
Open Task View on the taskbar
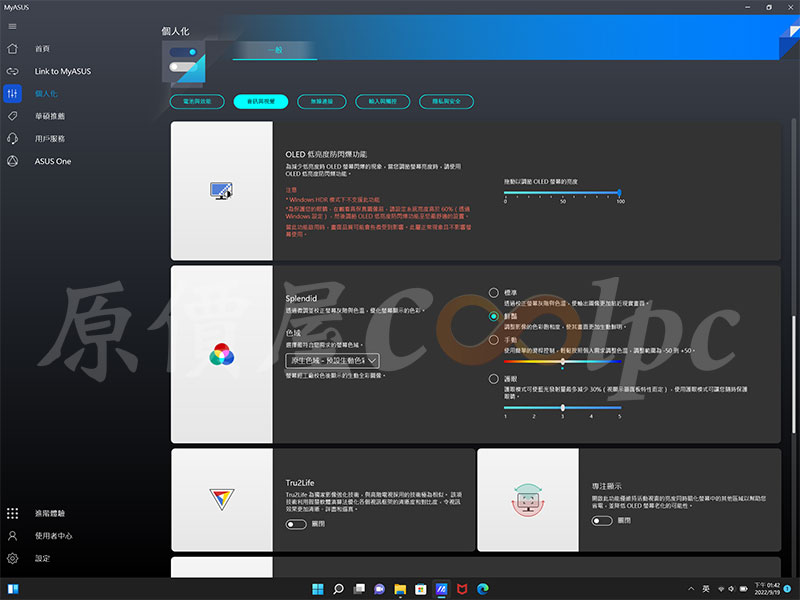359,589
